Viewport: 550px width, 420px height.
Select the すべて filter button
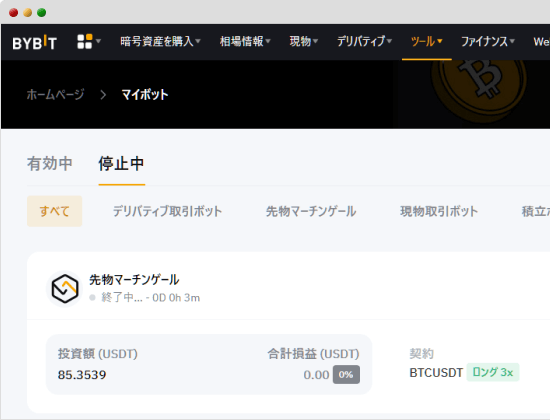tap(54, 211)
